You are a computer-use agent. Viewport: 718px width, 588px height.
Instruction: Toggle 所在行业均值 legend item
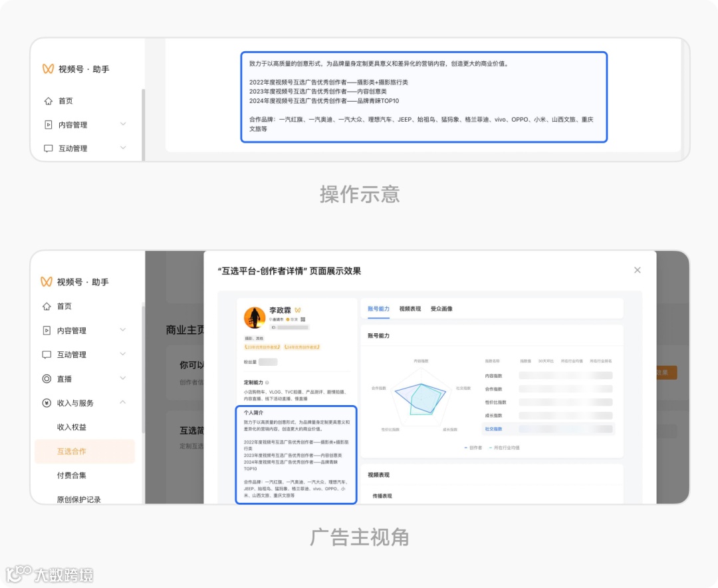[x=504, y=448]
